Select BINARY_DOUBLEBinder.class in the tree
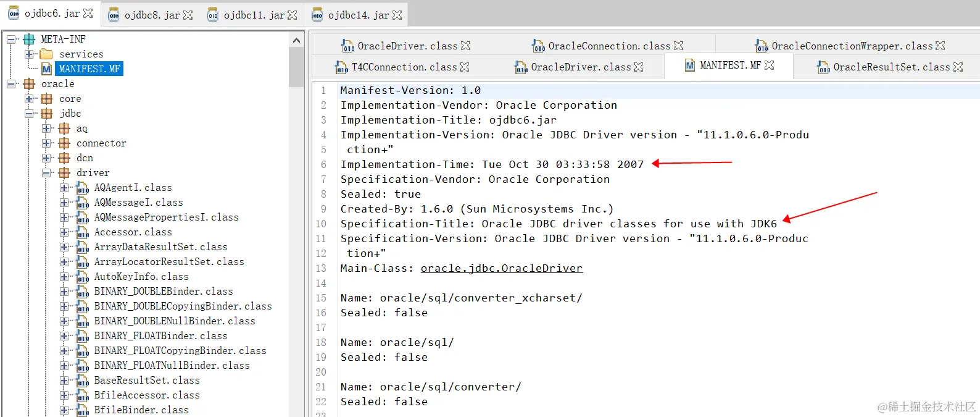 click(x=164, y=292)
